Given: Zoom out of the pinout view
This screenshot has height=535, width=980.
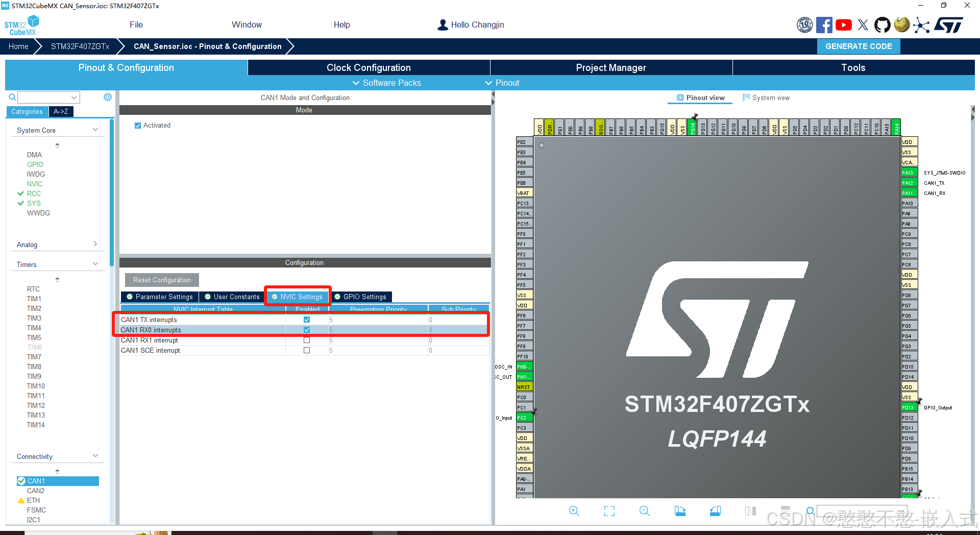Looking at the screenshot, I should coord(645,511).
